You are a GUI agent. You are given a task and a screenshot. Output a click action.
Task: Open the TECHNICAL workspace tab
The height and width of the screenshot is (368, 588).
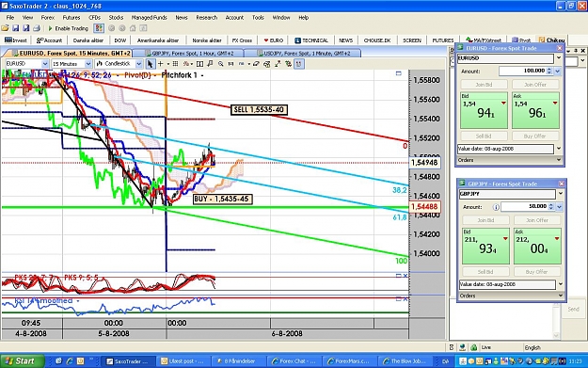[311, 40]
